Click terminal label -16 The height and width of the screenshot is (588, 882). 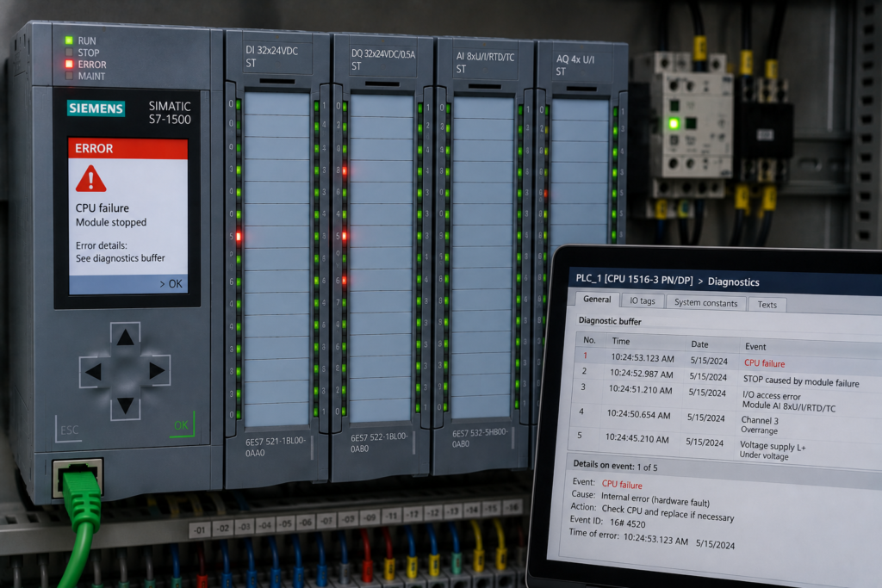point(512,507)
